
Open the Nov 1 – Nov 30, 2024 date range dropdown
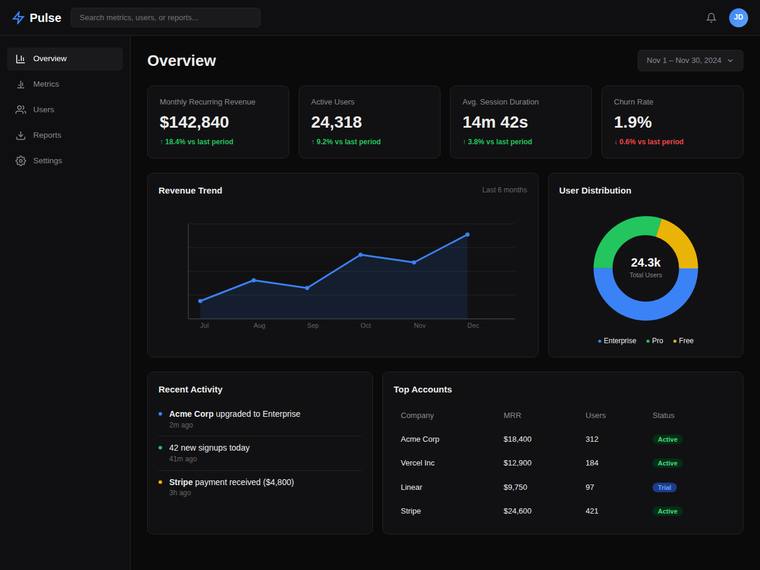690,61
